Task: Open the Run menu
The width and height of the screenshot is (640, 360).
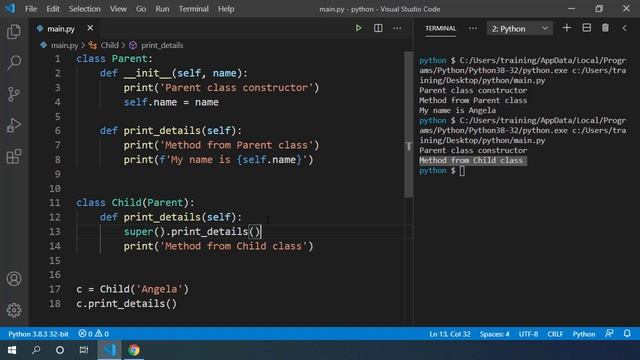Action: [162, 9]
